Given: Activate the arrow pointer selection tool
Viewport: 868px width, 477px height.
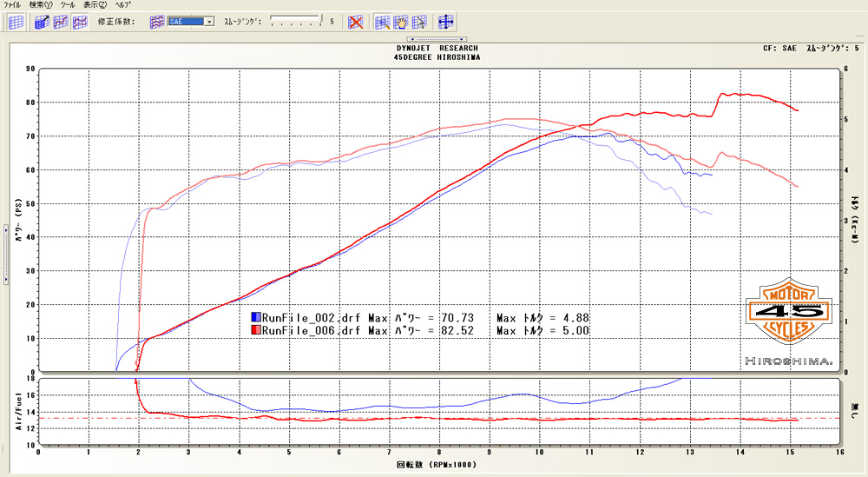Looking at the screenshot, I should tap(418, 22).
